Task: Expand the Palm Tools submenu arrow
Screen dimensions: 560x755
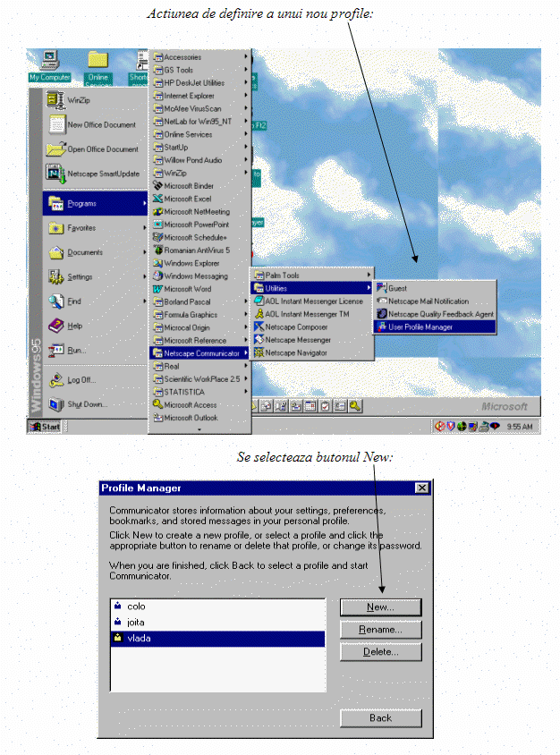Action: click(369, 275)
